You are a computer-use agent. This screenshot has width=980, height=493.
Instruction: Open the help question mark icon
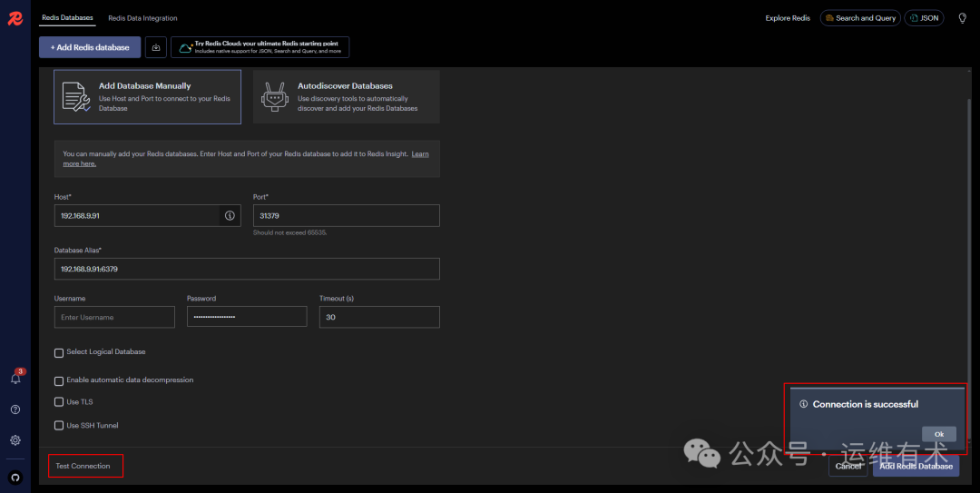click(x=15, y=409)
